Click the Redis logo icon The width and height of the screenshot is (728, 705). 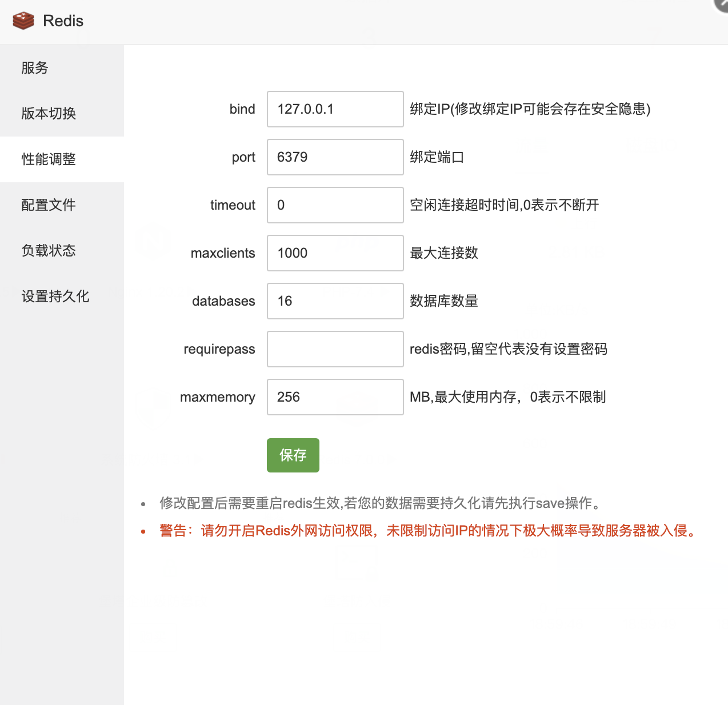click(x=23, y=21)
